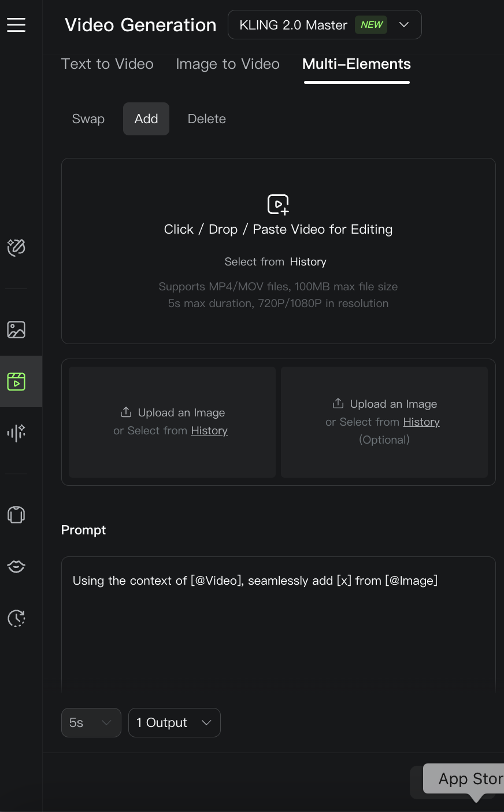Select the Delete mode
The height and width of the screenshot is (812, 504).
(x=207, y=119)
